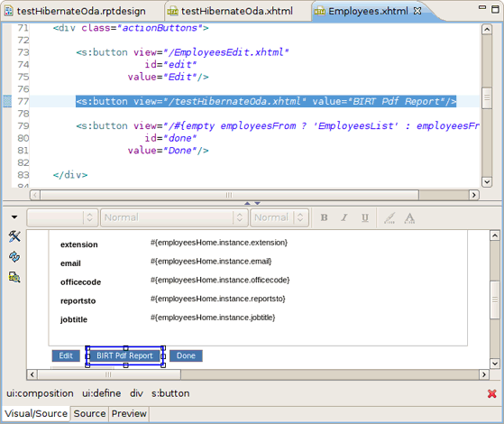Open visual editor preferences tools icon

[x=14, y=236]
